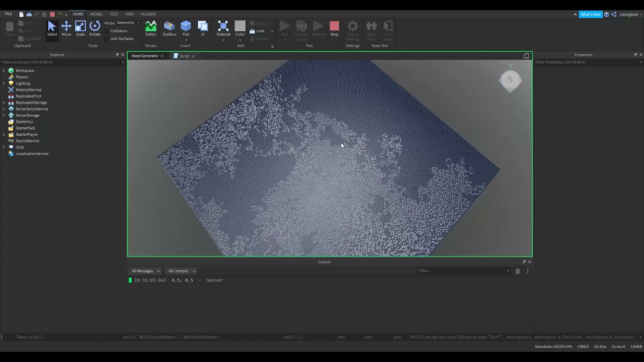
Task: Open the FILE menu
Action: pos(9,14)
